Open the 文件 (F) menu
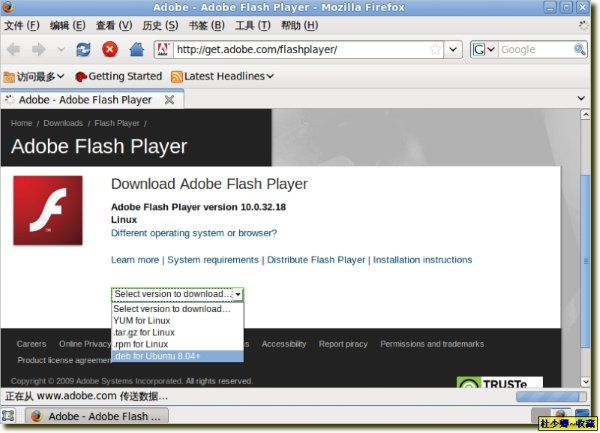The height and width of the screenshot is (433, 600). pyautogui.click(x=22, y=26)
